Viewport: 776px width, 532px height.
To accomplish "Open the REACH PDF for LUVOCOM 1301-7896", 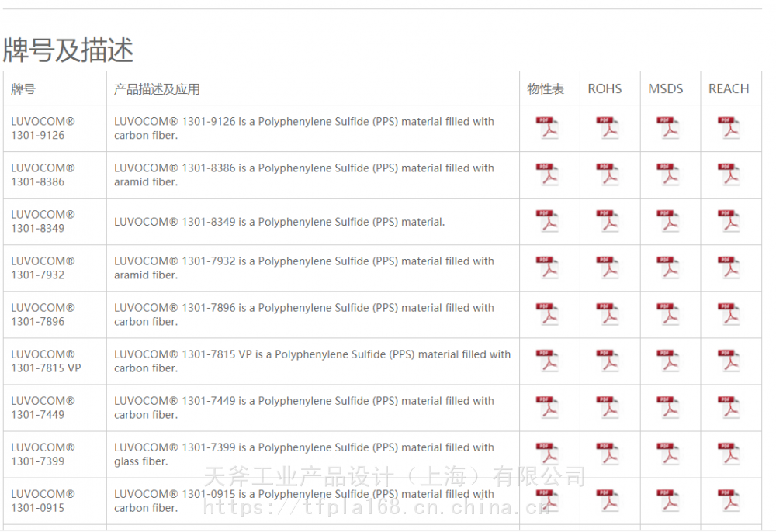I will coord(729,314).
